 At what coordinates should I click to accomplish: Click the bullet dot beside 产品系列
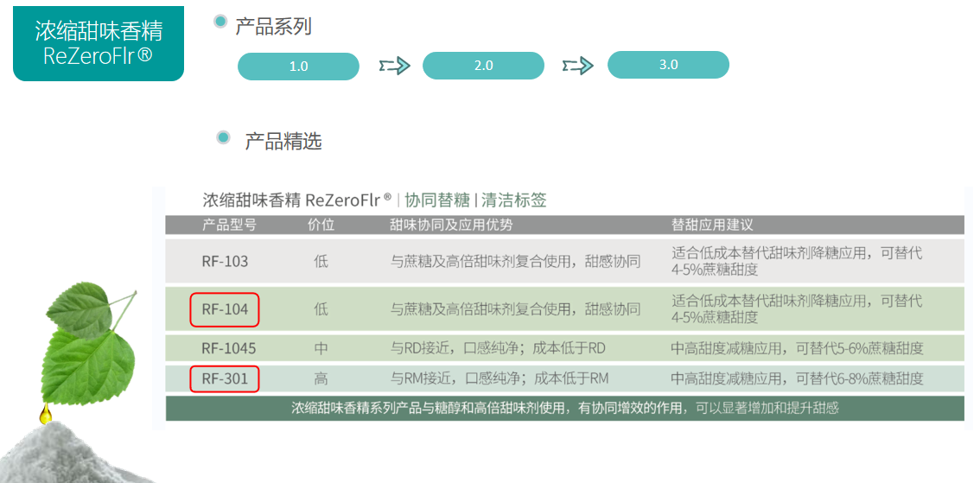point(220,22)
